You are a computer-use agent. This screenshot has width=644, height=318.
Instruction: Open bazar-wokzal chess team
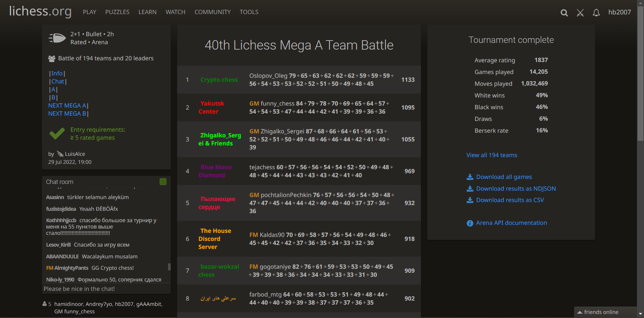pos(219,271)
